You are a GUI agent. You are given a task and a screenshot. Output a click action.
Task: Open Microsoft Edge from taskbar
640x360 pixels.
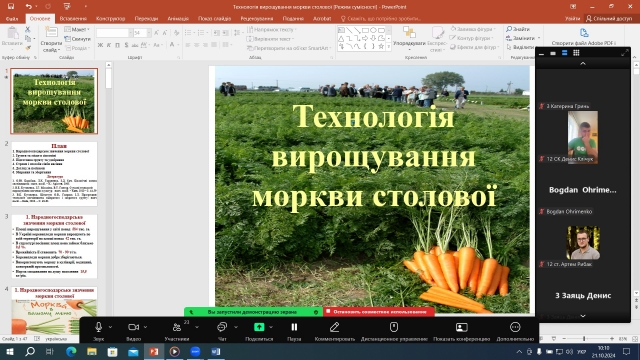coord(71,351)
